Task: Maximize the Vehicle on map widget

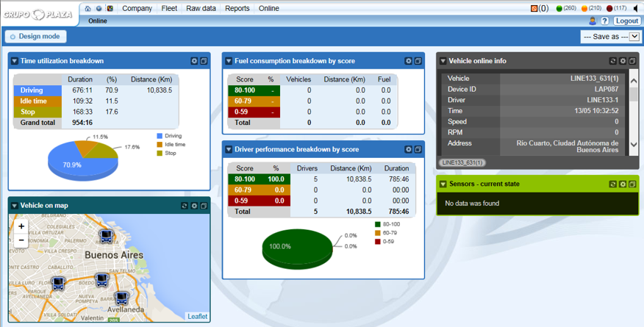Action: click(204, 206)
